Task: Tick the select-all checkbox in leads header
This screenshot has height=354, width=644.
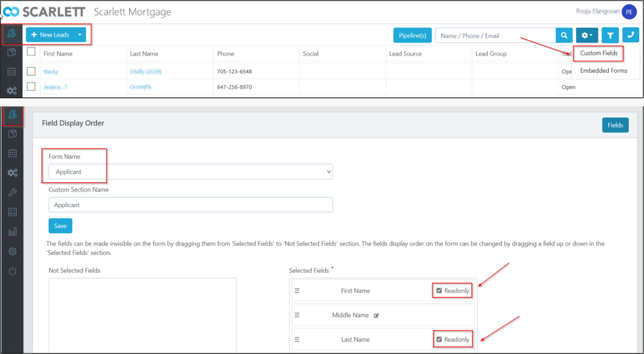Action: pyautogui.click(x=31, y=52)
